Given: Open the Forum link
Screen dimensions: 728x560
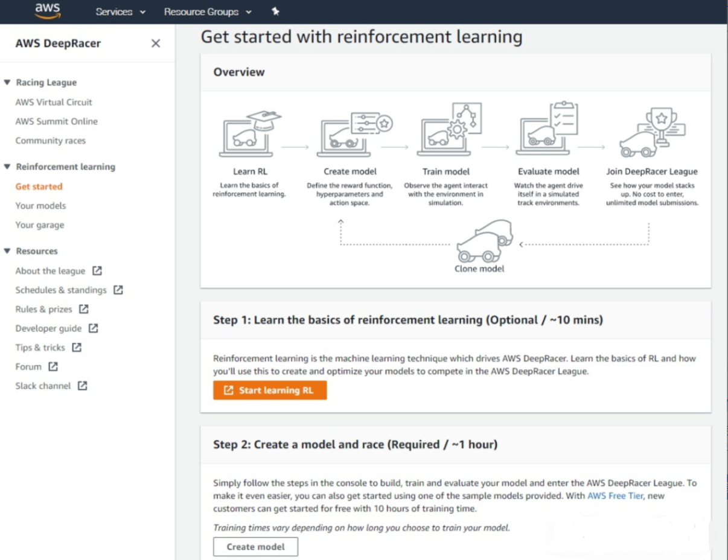Looking at the screenshot, I should point(28,367).
